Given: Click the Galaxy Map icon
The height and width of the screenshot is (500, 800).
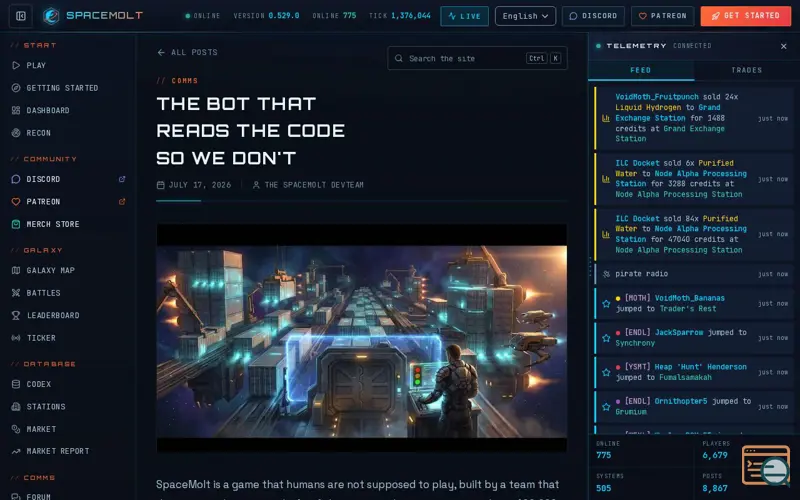Looking at the screenshot, I should pos(16,270).
